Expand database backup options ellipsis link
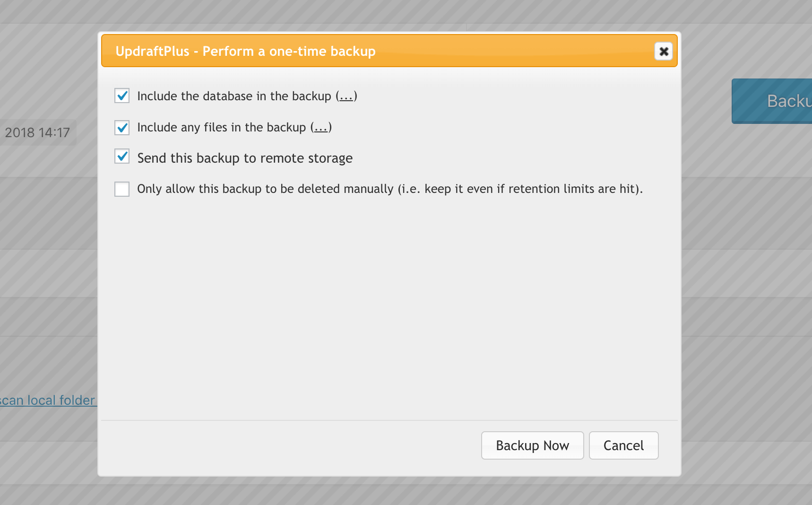 [346, 96]
